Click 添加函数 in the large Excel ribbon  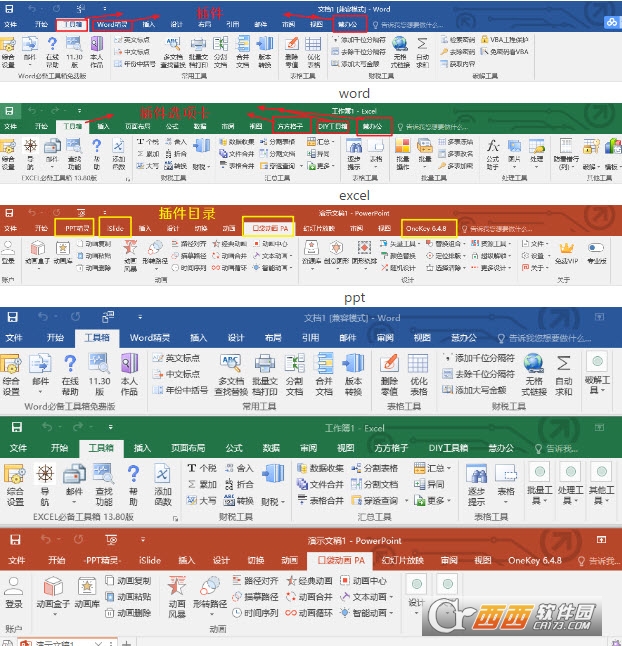coord(163,485)
